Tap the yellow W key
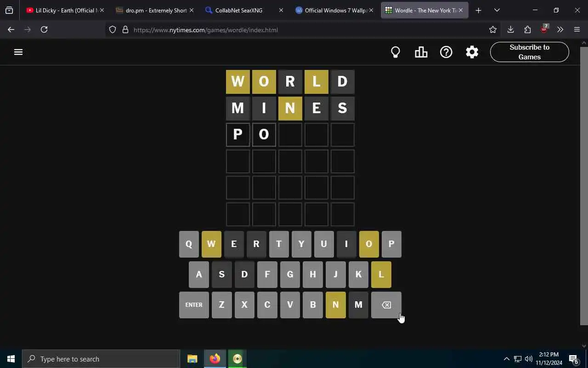 coord(211,244)
